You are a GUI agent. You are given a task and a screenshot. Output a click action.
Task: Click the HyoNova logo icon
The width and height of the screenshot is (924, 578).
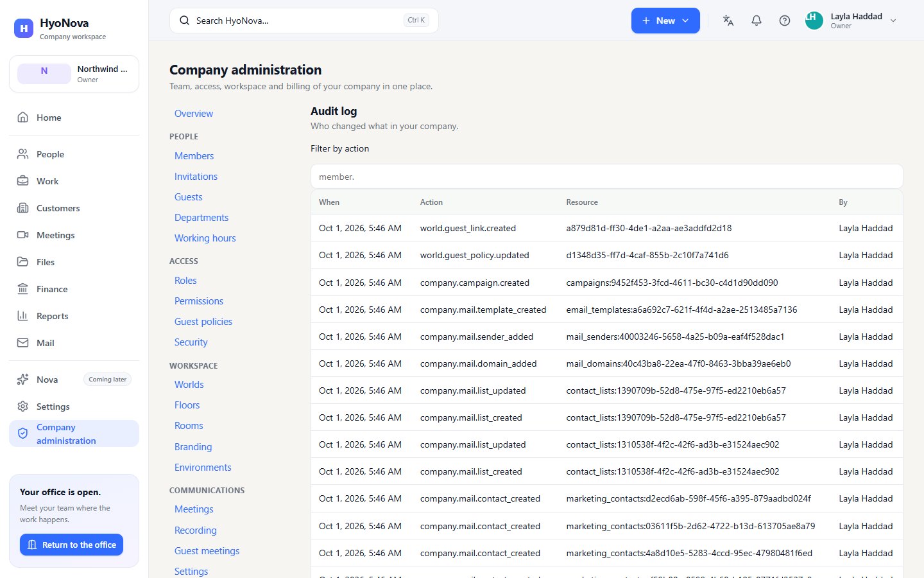point(24,28)
